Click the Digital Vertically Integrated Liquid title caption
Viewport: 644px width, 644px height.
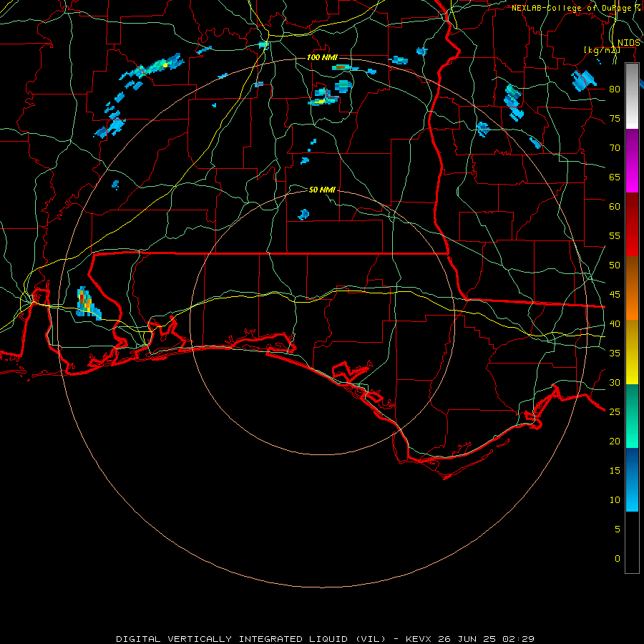point(326,639)
